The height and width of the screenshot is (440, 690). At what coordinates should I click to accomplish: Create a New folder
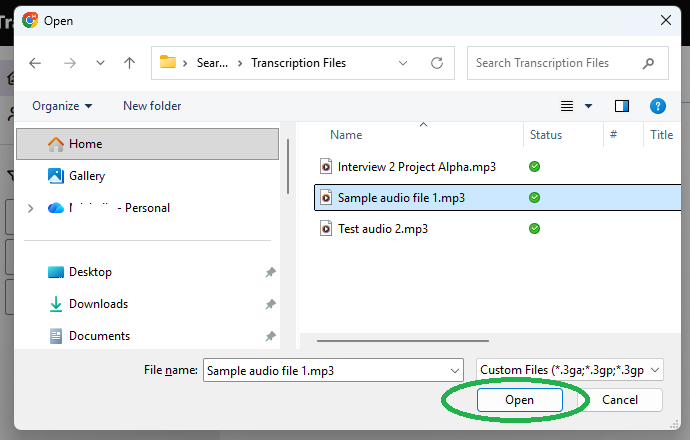(x=152, y=106)
